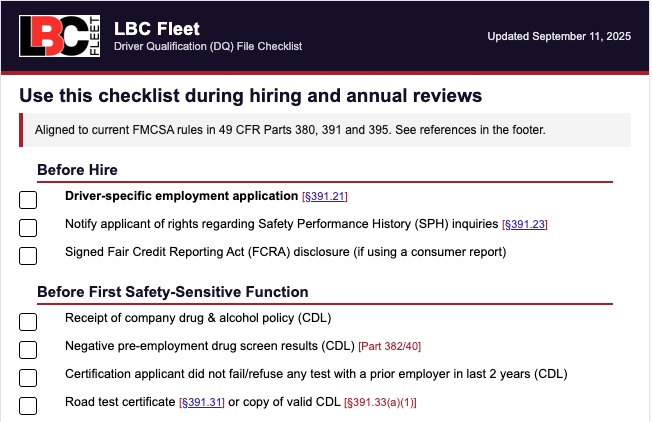Tick the prior employer test certification checkbox
Viewport: 652px width, 422px height.
[28, 378]
